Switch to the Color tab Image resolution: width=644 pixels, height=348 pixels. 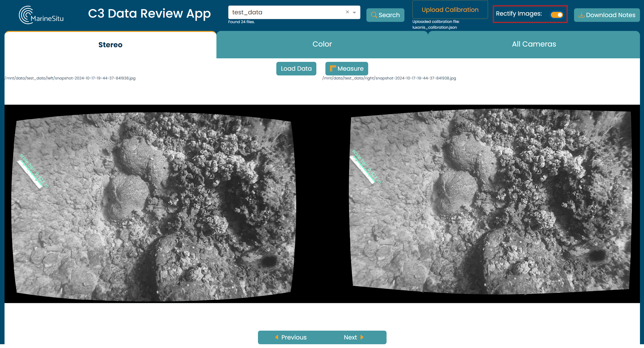tap(322, 44)
